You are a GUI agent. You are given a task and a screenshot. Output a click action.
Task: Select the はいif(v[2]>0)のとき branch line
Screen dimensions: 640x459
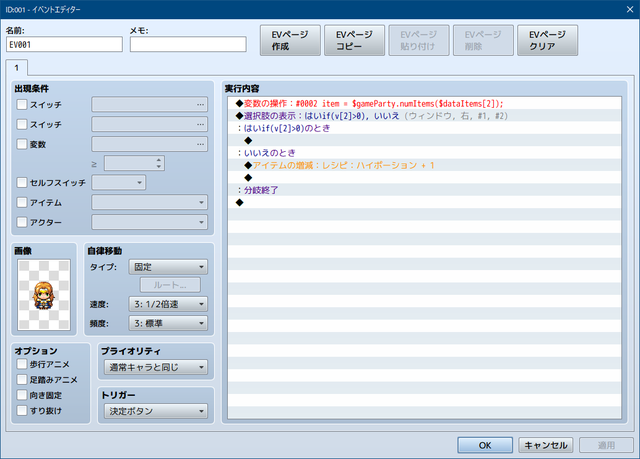coord(424,128)
